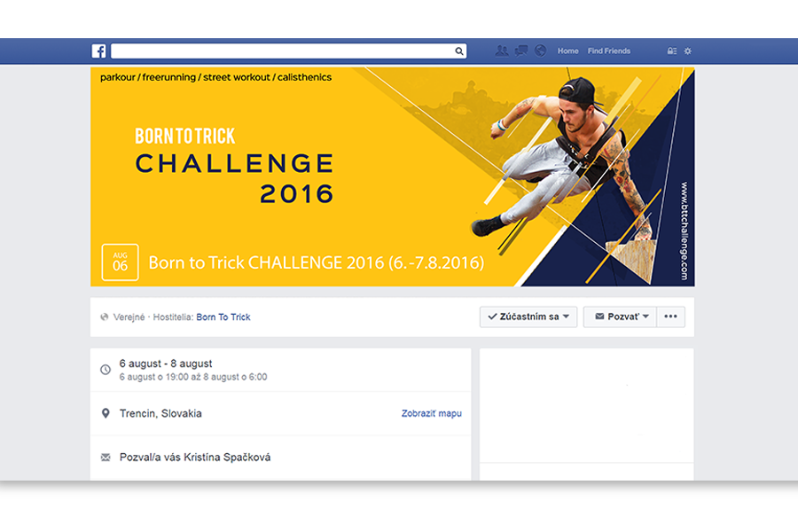
Task: Open Find Friends in top bar
Action: point(608,51)
